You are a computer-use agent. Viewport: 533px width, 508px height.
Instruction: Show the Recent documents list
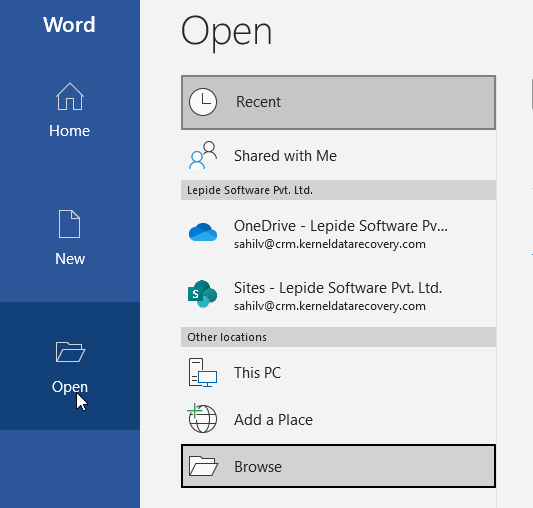click(338, 102)
